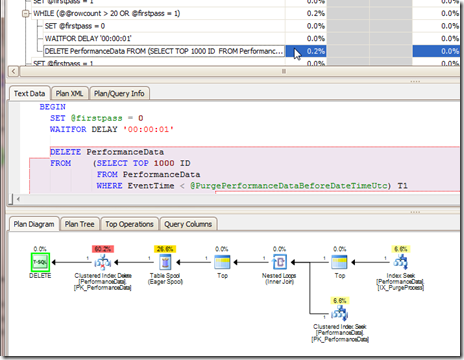Select the Top operator icon left of Nested Loops

pos(222,262)
